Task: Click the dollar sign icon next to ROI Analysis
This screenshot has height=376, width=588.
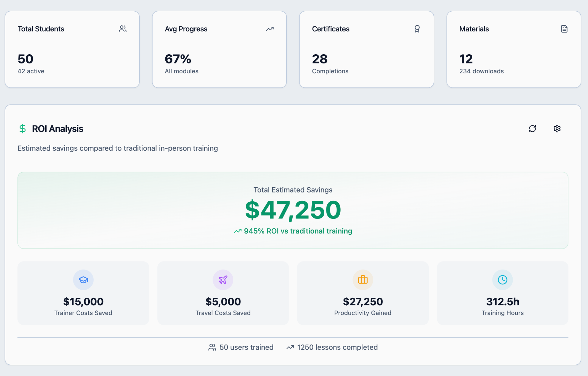Action: pyautogui.click(x=23, y=128)
